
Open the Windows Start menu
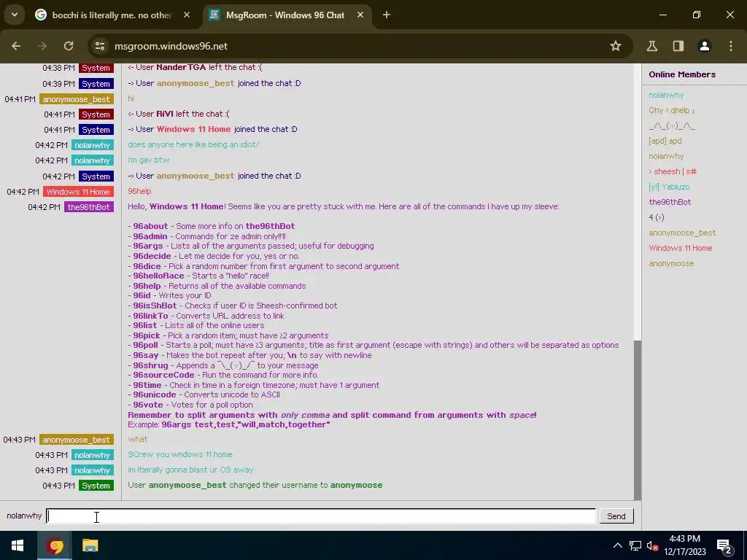coord(18,545)
